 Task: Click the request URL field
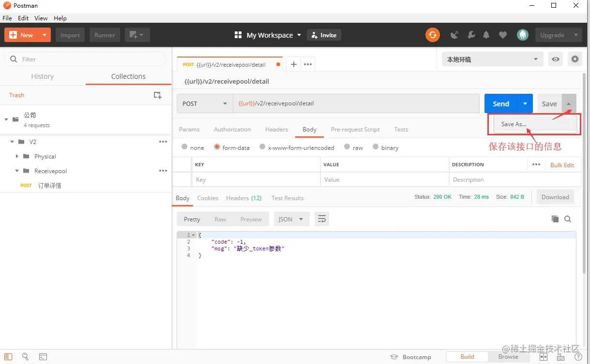click(356, 103)
